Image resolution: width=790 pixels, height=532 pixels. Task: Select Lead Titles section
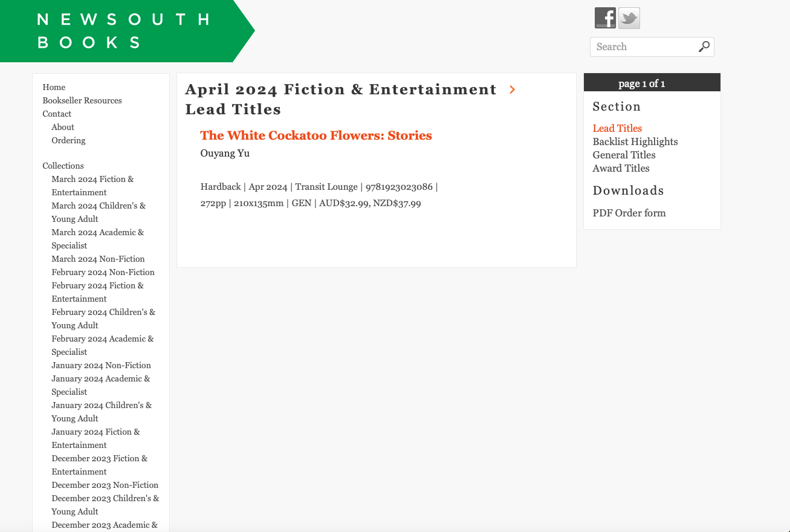pyautogui.click(x=617, y=128)
